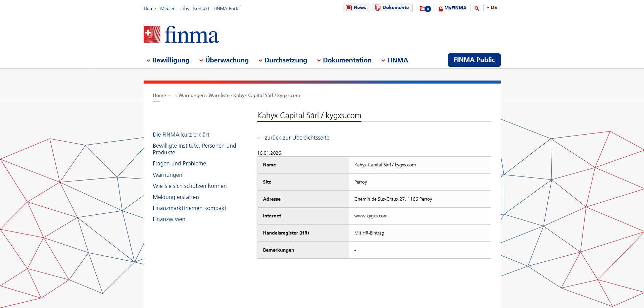Go to Home in the top links
Screen dimensions: 644x308
click(150, 8)
